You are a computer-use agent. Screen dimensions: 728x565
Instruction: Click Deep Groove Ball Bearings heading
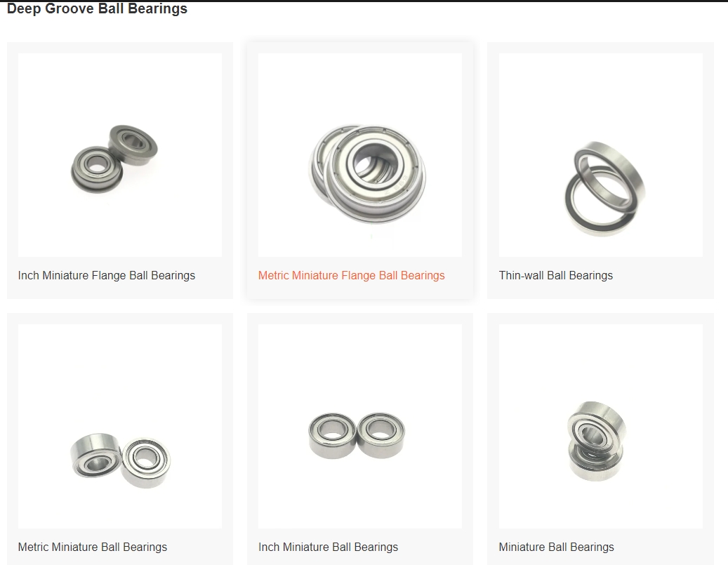pyautogui.click(x=97, y=8)
